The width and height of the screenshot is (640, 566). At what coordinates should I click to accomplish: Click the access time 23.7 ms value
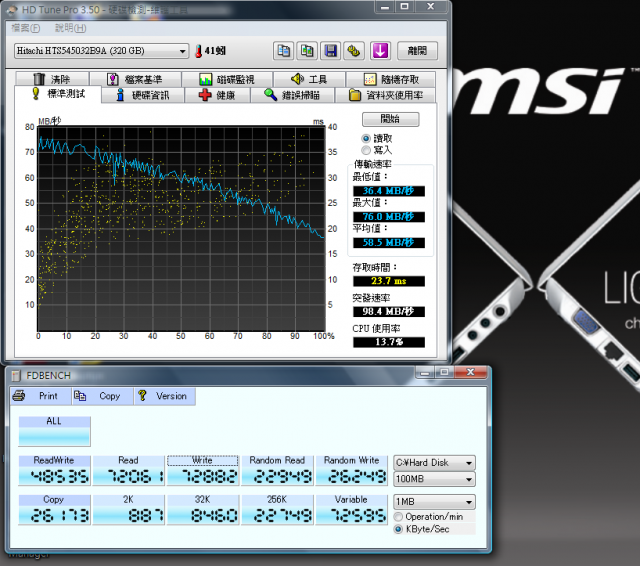click(389, 281)
